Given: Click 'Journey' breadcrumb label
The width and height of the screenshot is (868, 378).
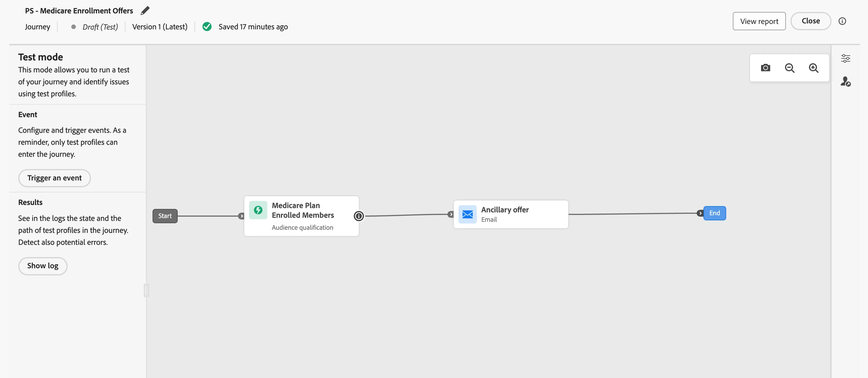Looking at the screenshot, I should click(x=37, y=27).
